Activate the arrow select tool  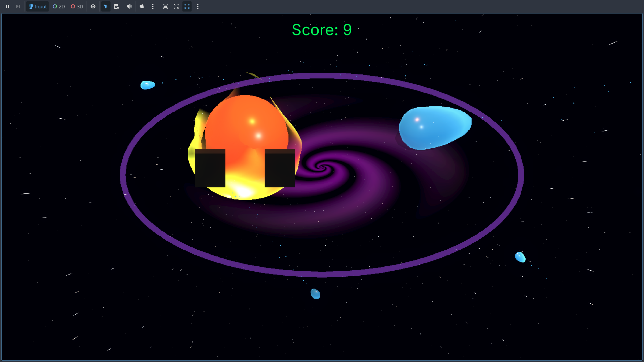tap(106, 6)
